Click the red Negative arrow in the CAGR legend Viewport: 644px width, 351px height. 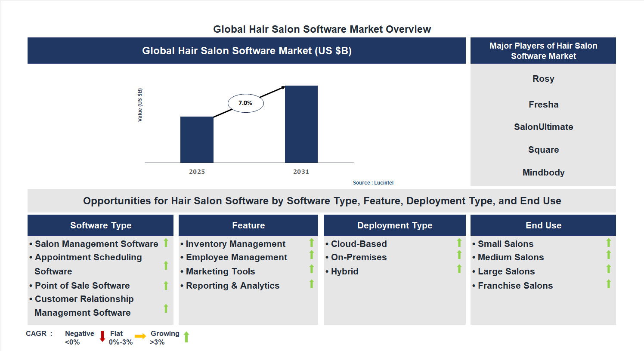tap(102, 337)
